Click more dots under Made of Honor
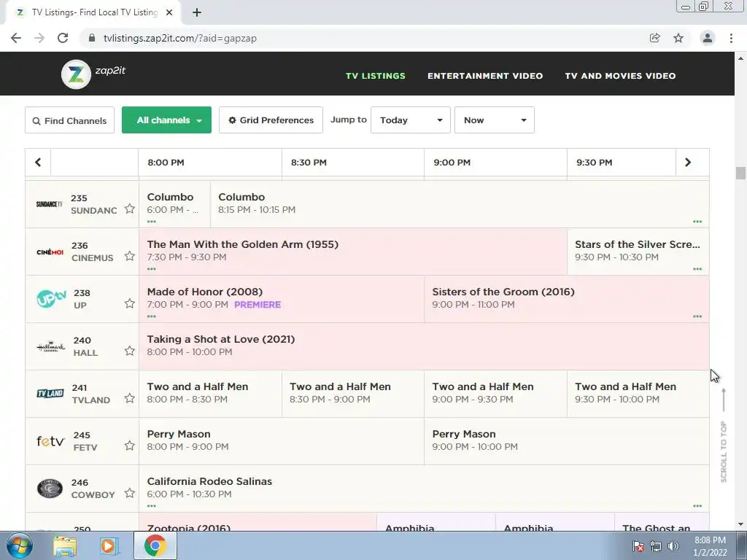The image size is (747, 560). (x=152, y=316)
